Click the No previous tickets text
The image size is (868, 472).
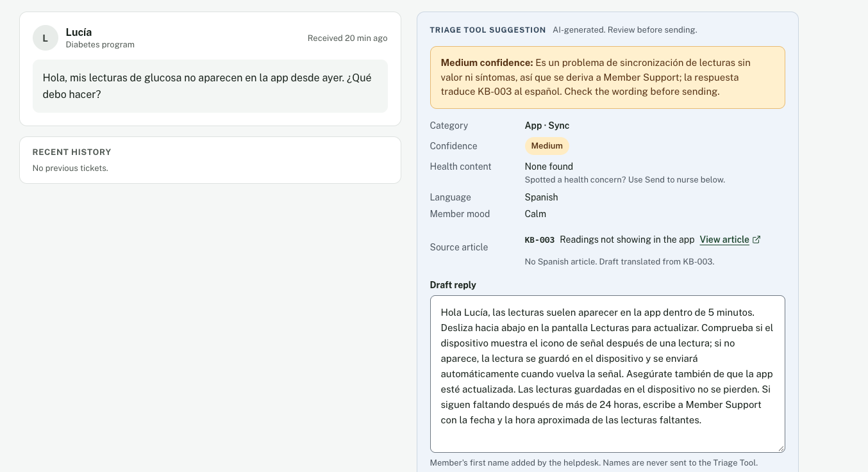(71, 168)
